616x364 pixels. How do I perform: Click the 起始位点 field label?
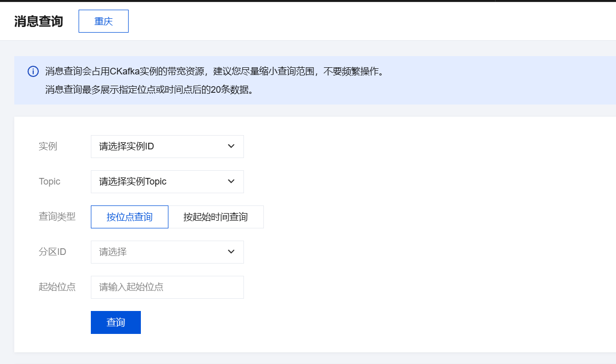pyautogui.click(x=57, y=287)
